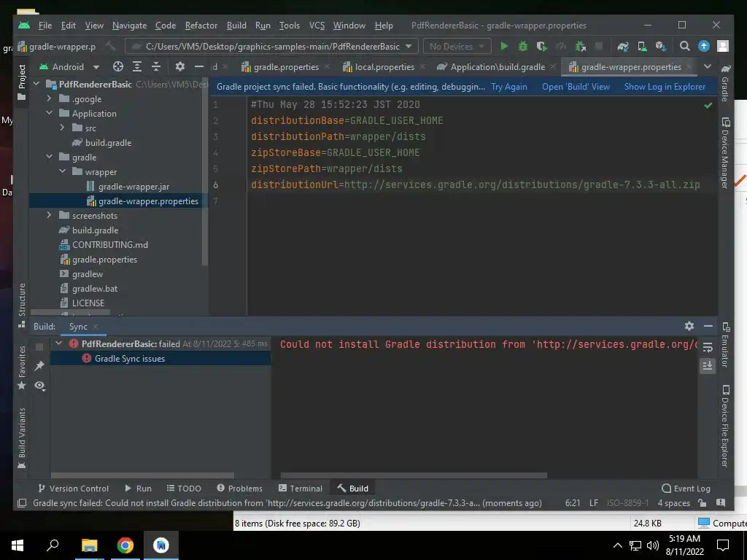The width and height of the screenshot is (747, 560).
Task: Expand the .google folder
Action: (49, 98)
